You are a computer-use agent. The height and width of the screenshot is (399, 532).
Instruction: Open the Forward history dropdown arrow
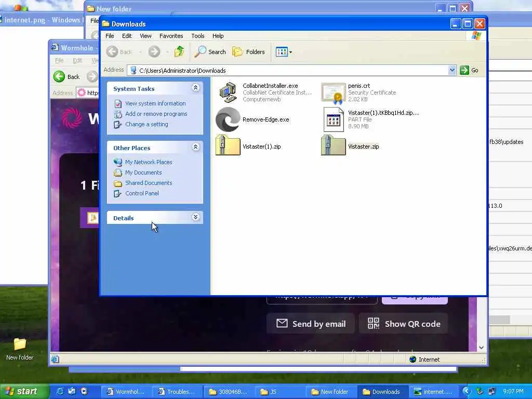pos(167,52)
